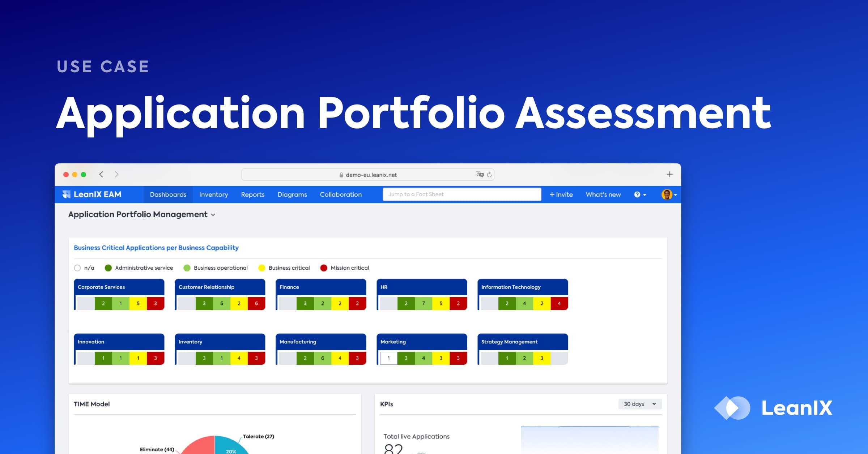
Task: Click inside the Jump to a Fact Sheet field
Action: point(461,194)
